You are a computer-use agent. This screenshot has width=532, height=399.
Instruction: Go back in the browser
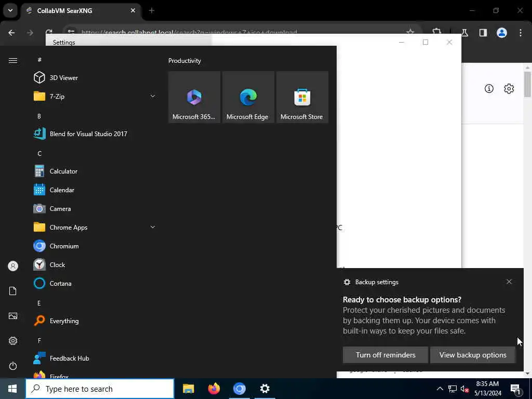[11, 33]
